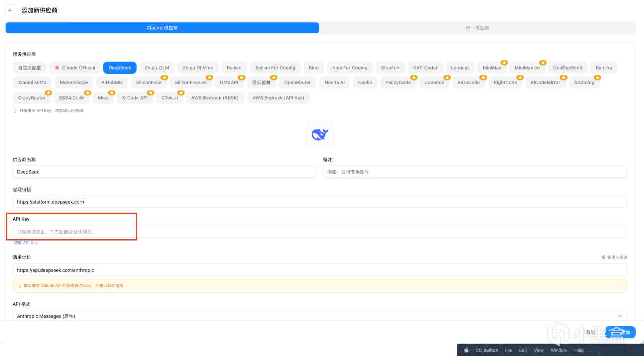Viewport: 644px width, 356px height.
Task: Pick the DouBaoSeed preset
Action: 568,68
